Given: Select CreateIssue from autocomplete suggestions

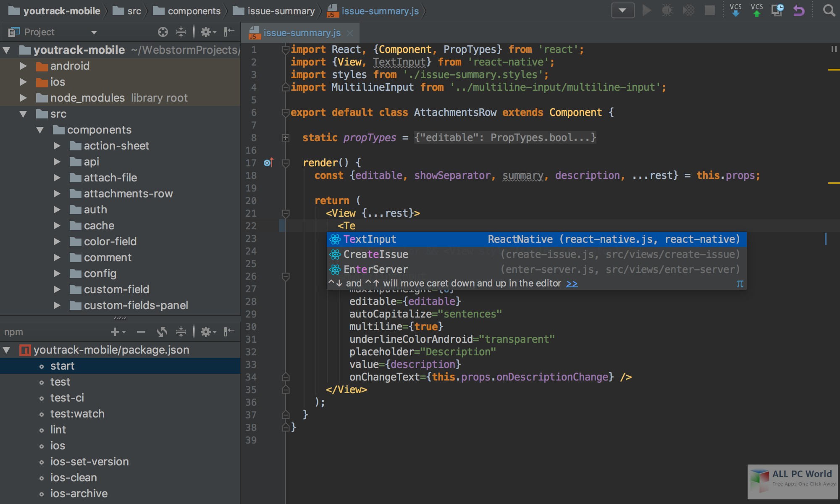Looking at the screenshot, I should pyautogui.click(x=375, y=254).
